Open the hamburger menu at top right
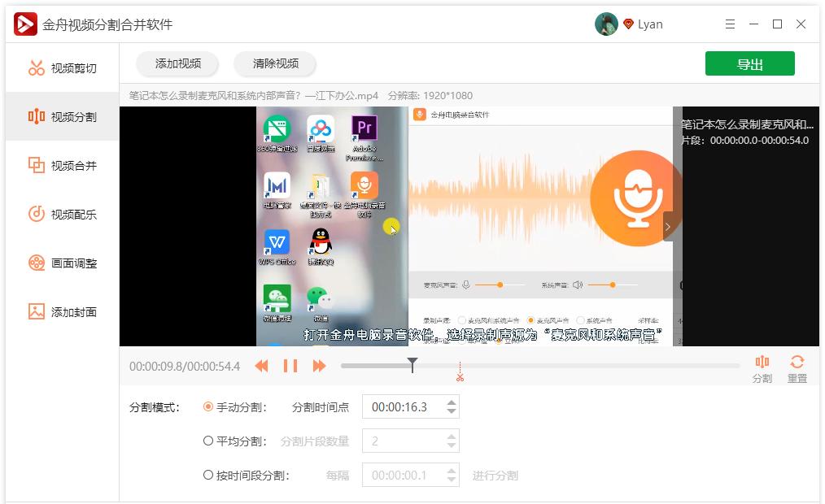This screenshot has height=504, width=825. click(730, 24)
